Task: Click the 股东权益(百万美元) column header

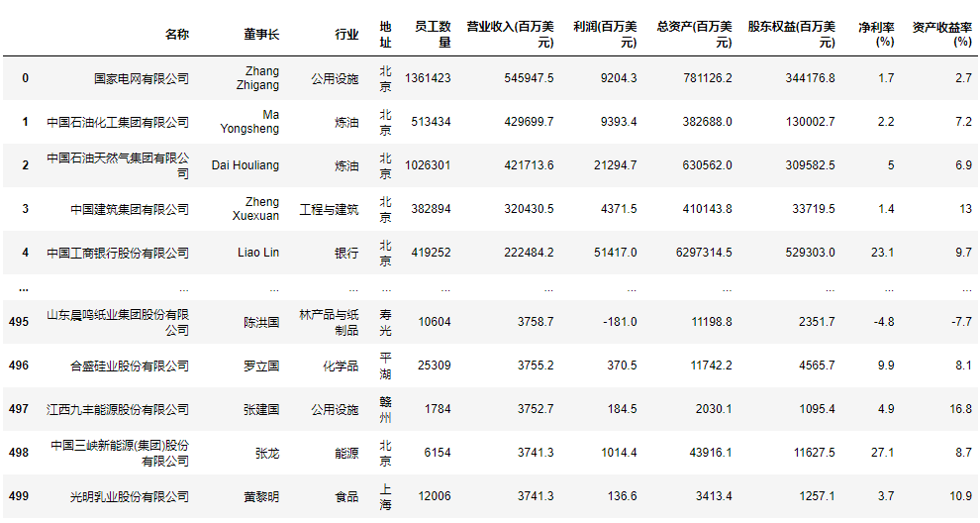Action: point(791,35)
